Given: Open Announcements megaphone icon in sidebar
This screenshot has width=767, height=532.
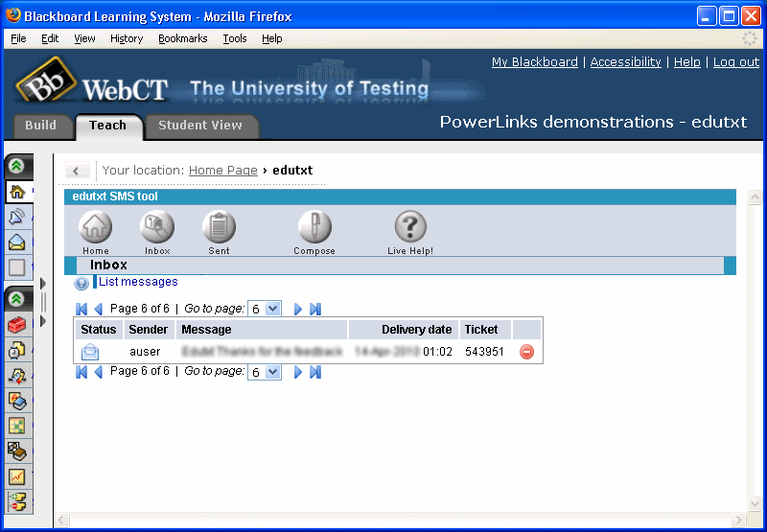Looking at the screenshot, I should click(17, 217).
